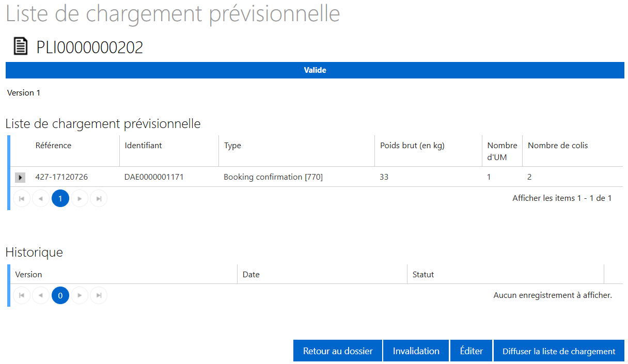Screen dimensions: 628x364
Task: Click the Invalidation button
Action: coord(416,351)
